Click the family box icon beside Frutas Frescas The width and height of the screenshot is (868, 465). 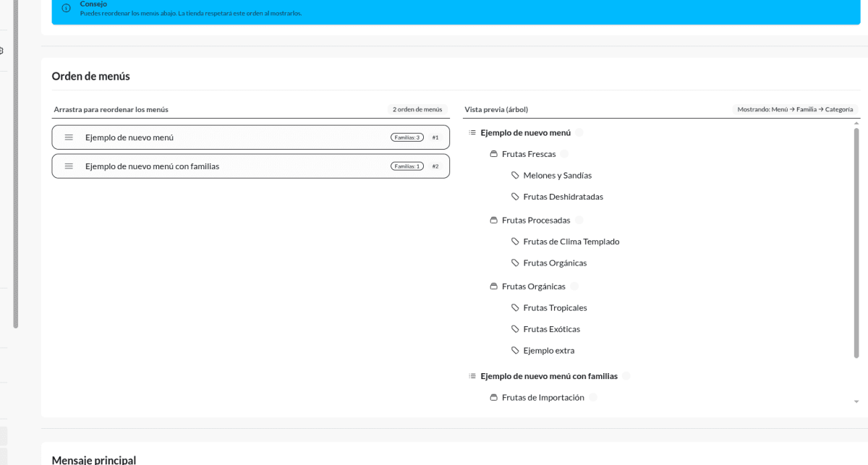point(493,153)
